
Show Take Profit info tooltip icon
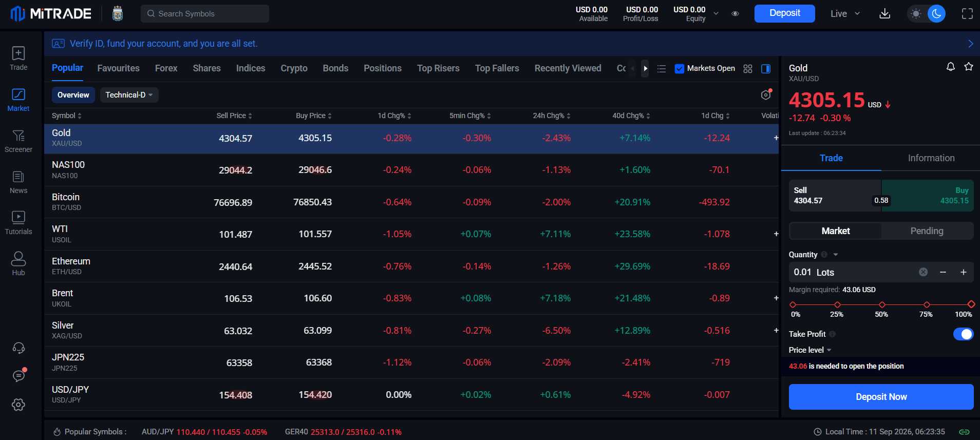[x=832, y=334]
